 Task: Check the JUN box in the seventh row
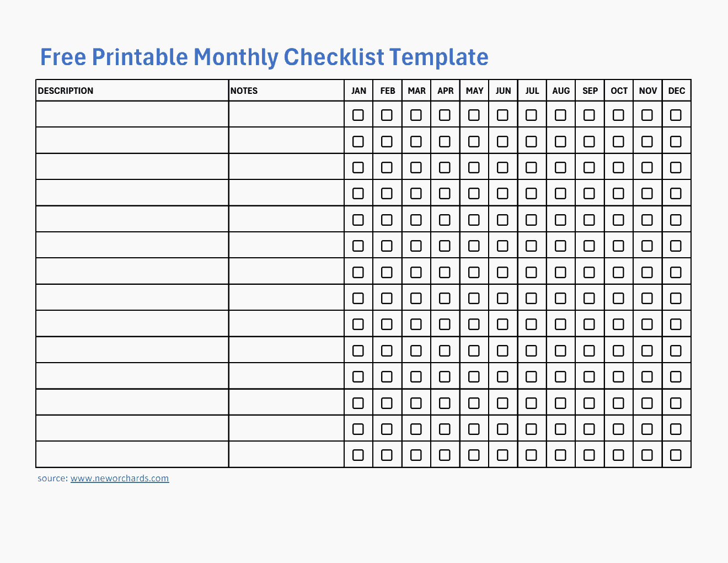click(x=502, y=272)
